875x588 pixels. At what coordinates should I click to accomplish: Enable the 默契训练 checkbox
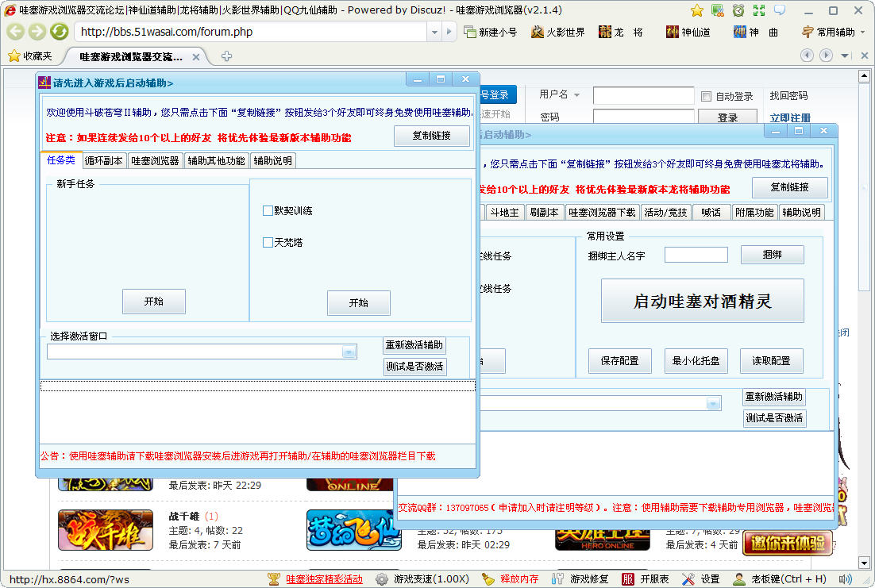click(268, 211)
